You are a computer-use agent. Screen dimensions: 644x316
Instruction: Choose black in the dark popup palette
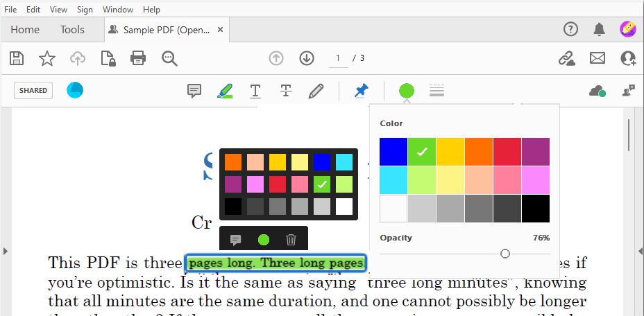233,207
